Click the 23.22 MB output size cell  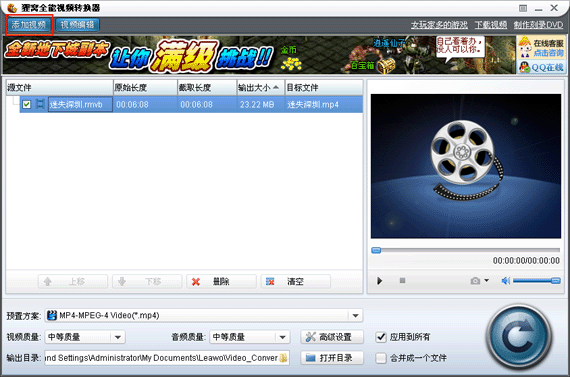[257, 105]
